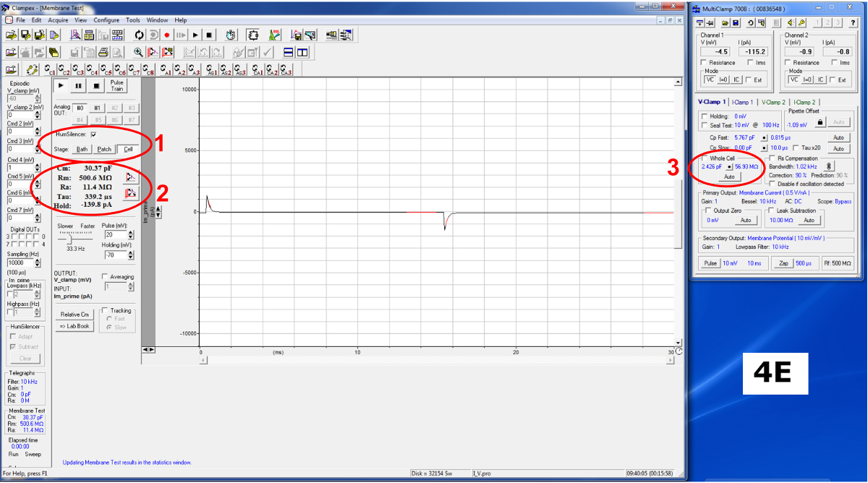Viewport: 868px width, 483px height.
Task: Step the Holding (mV) value spinner
Action: coord(131,255)
